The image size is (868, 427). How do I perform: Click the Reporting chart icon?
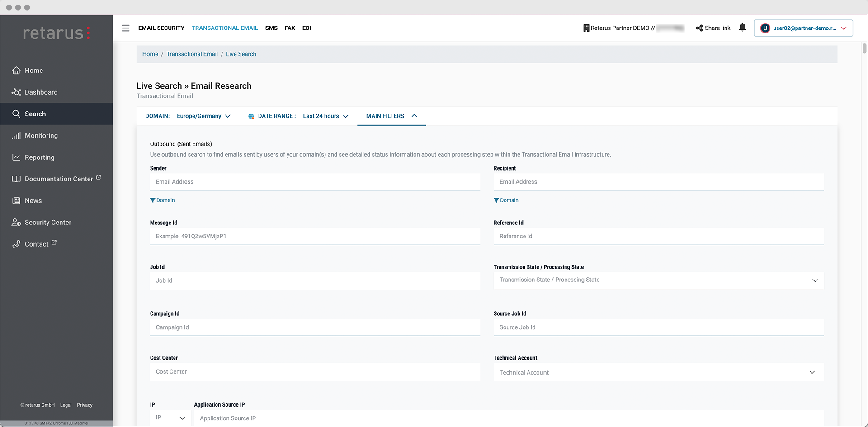(16, 157)
